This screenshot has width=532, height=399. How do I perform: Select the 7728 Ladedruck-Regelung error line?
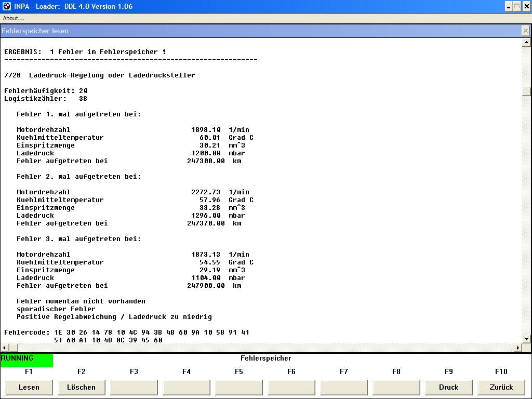tap(100, 75)
